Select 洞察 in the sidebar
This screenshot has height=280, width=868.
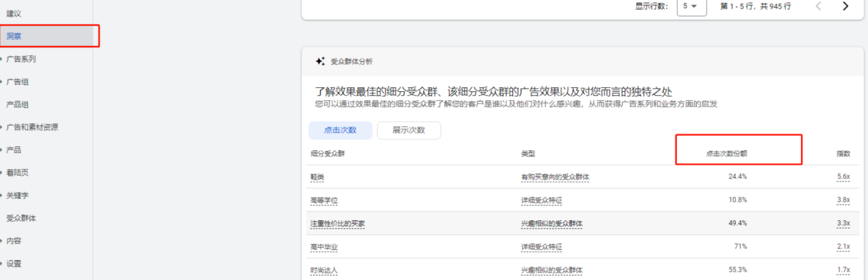[14, 36]
